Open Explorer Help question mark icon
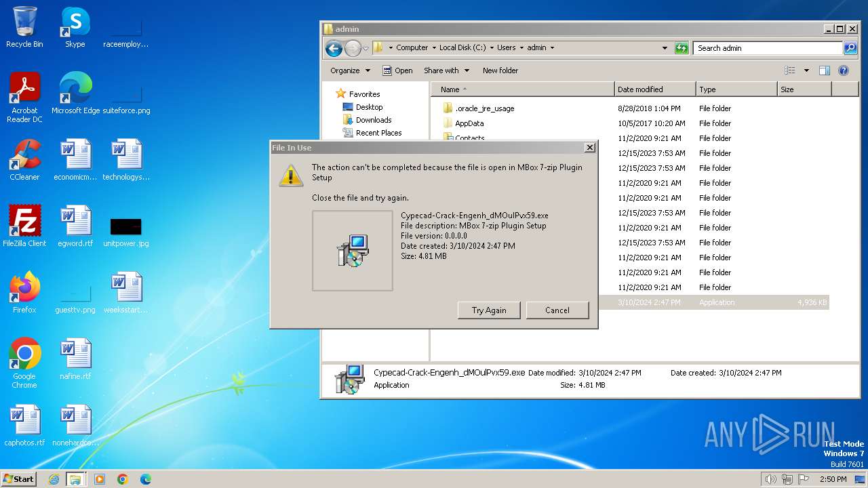The width and height of the screenshot is (868, 488). (844, 70)
